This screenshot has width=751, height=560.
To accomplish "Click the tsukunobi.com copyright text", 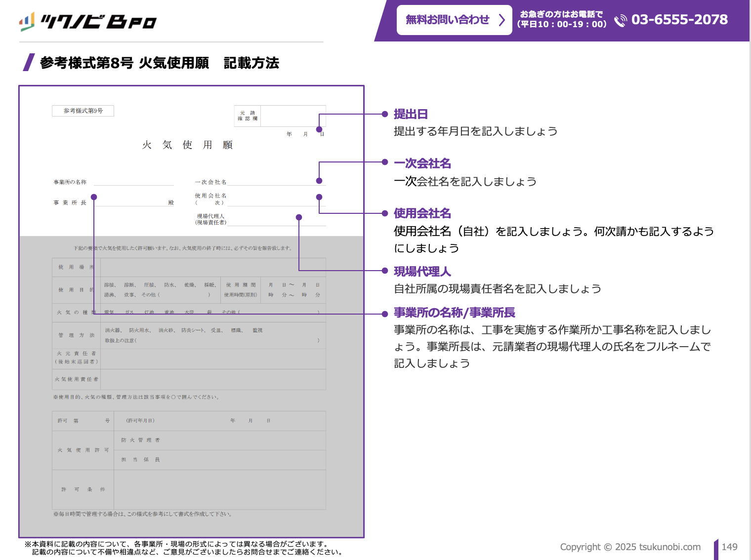I will (x=630, y=547).
